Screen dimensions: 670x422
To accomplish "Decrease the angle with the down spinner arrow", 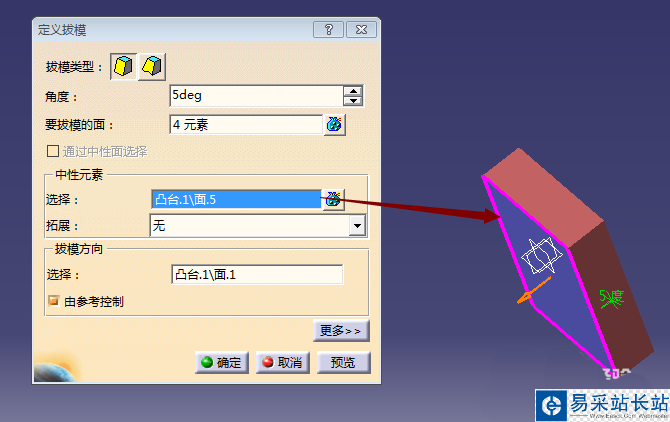I will pos(353,101).
